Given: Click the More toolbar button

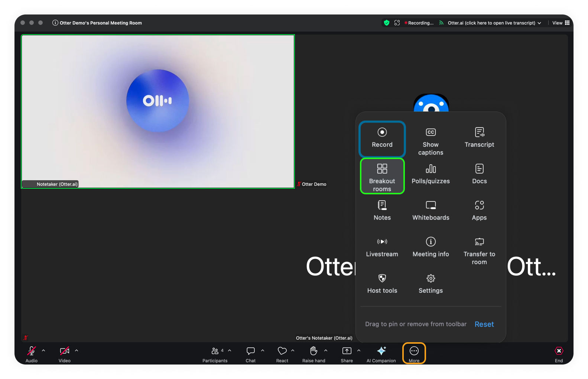Looking at the screenshot, I should (414, 354).
